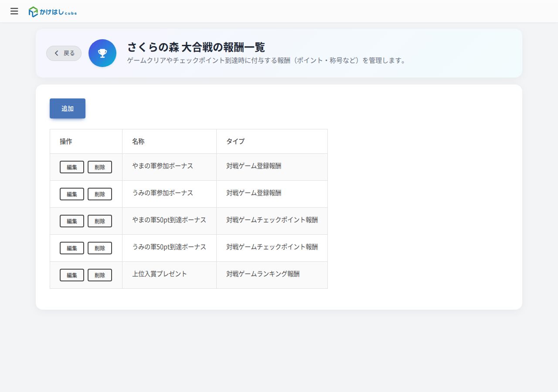Click the 追加 button to add reward
This screenshot has width=558, height=392.
click(x=68, y=108)
